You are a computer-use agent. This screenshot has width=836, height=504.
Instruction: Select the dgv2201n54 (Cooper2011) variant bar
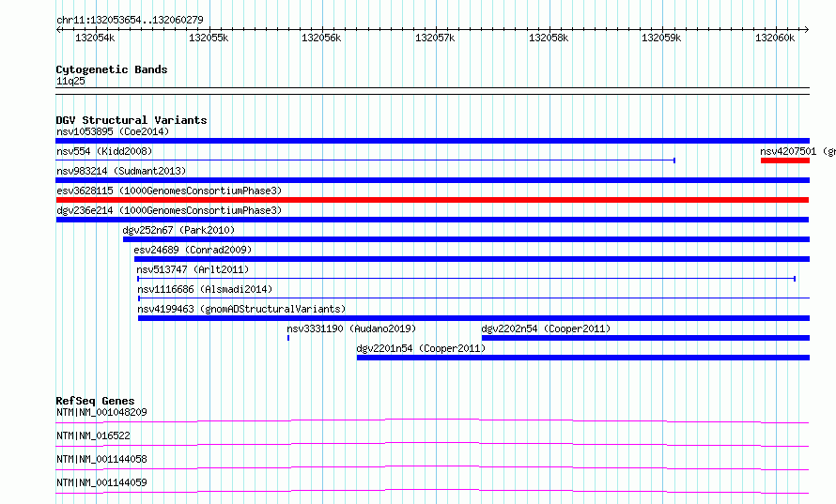click(x=582, y=358)
